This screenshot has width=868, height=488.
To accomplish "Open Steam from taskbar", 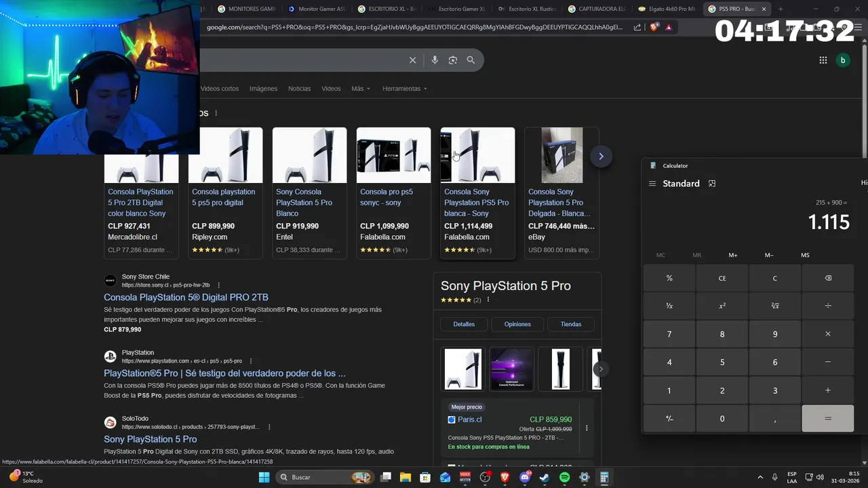I will pyautogui.click(x=545, y=477).
